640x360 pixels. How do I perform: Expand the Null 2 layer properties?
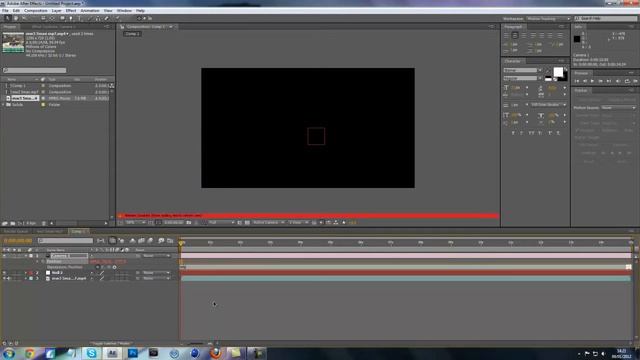[x=26, y=273]
